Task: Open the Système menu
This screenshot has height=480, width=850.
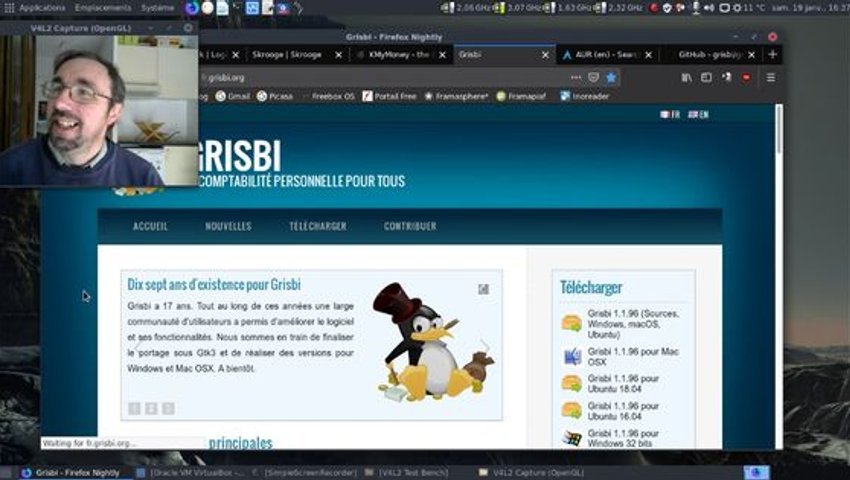Action: (158, 8)
